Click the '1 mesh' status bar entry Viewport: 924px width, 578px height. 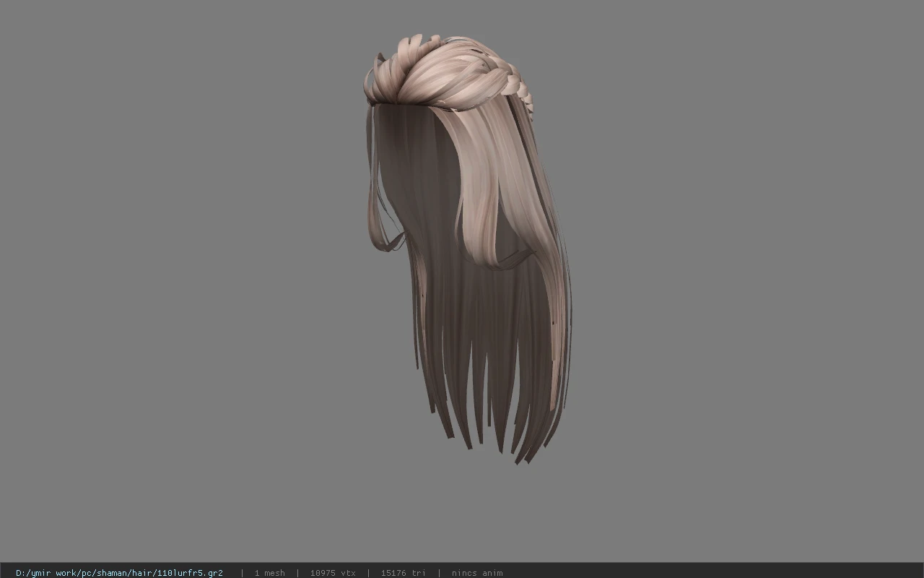click(x=269, y=573)
